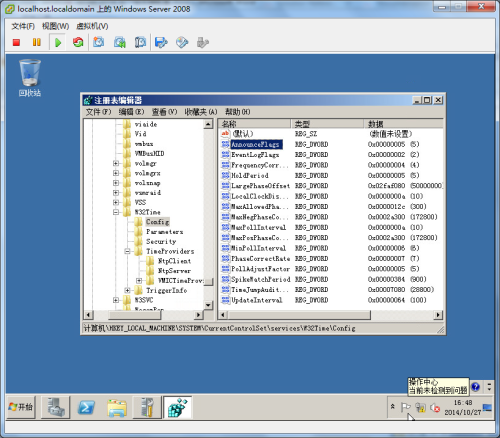Collapse the W32Time tree node

pyautogui.click(x=116, y=212)
